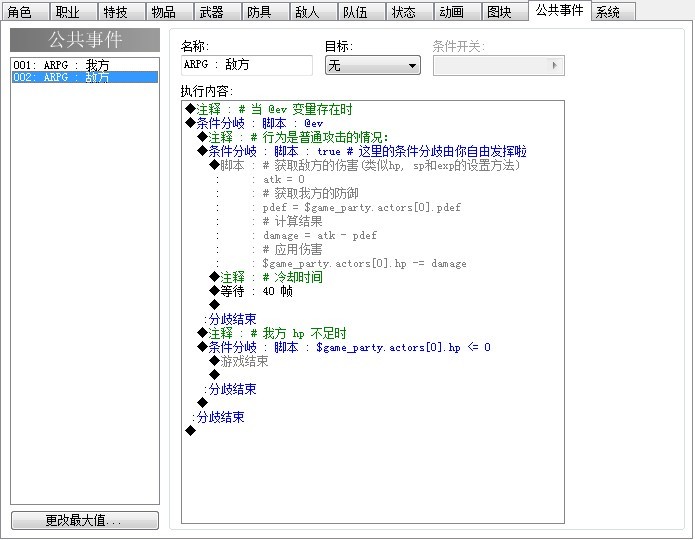
Task: Select script line 'pdef = $game_party.actors[0].pdef'
Action: coord(362,207)
